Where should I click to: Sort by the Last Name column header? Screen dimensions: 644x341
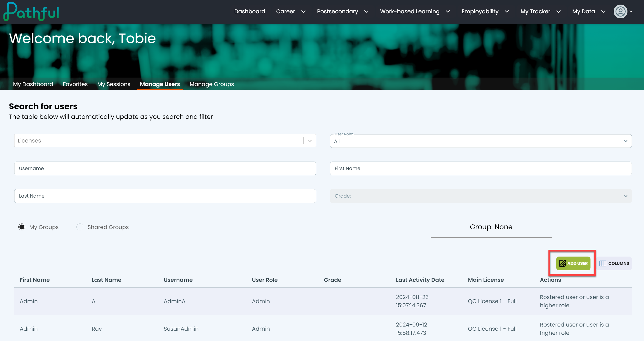click(107, 280)
